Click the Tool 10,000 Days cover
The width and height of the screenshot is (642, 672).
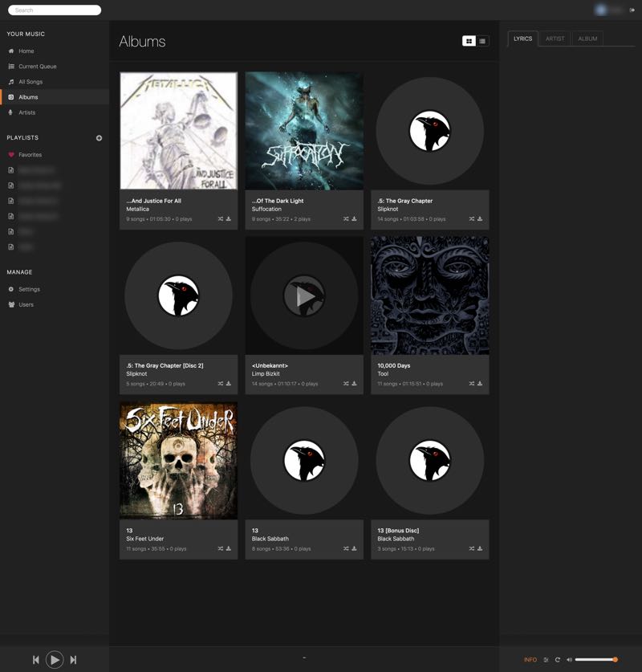point(430,295)
